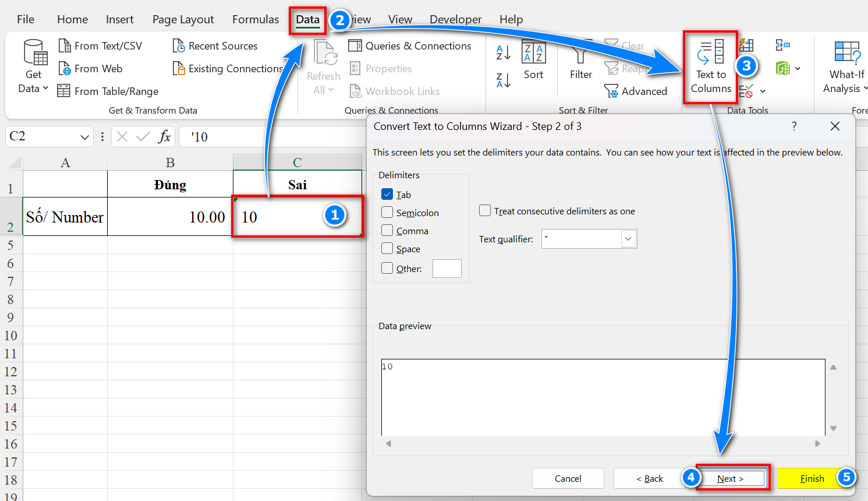Open the Text qualifier dropdown

click(628, 239)
